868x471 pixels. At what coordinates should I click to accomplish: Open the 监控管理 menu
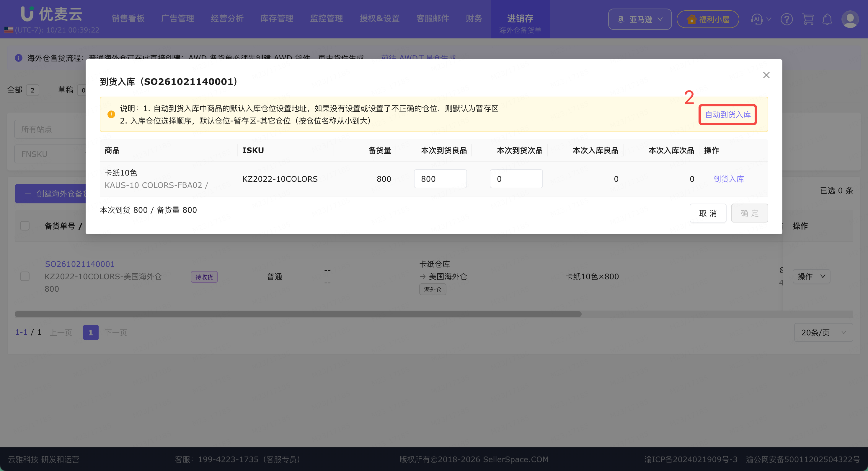point(326,19)
